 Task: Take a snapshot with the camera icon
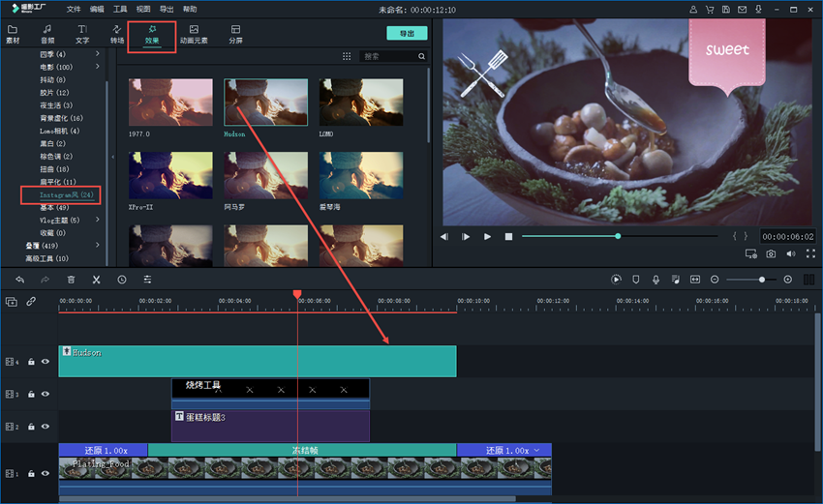(771, 254)
